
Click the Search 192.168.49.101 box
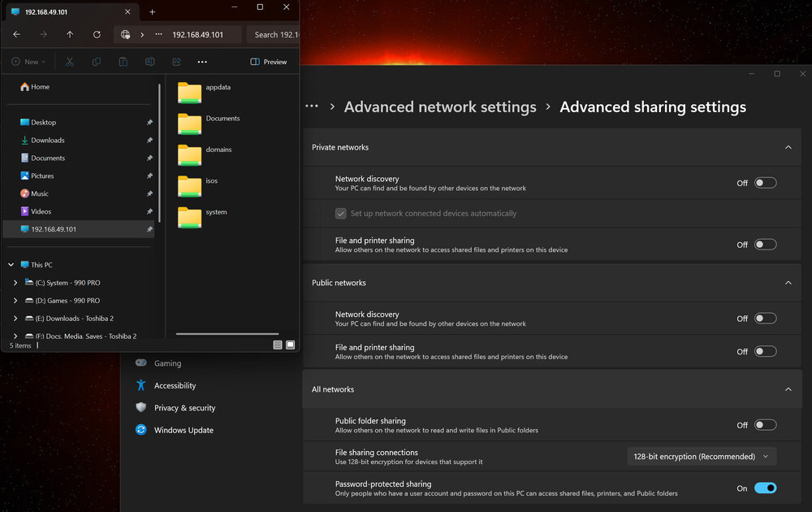(x=273, y=35)
